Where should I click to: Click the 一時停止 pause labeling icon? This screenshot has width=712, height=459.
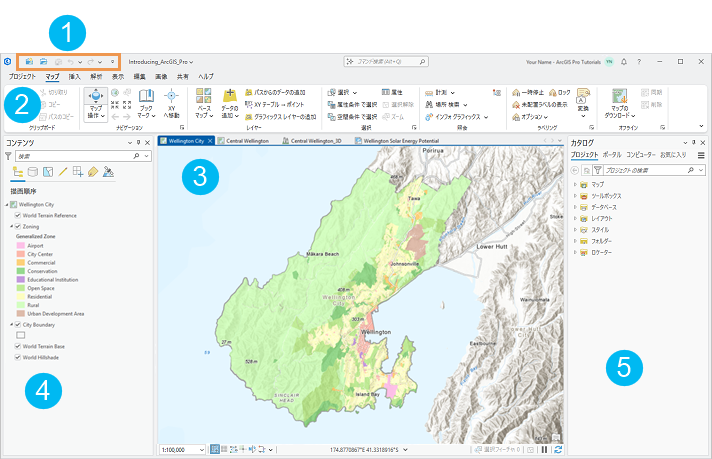coord(516,93)
